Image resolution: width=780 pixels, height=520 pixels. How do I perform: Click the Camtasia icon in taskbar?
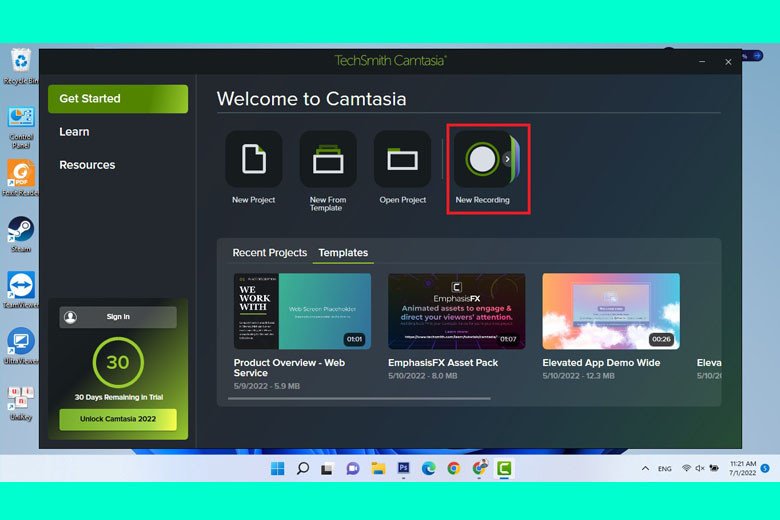pos(504,468)
